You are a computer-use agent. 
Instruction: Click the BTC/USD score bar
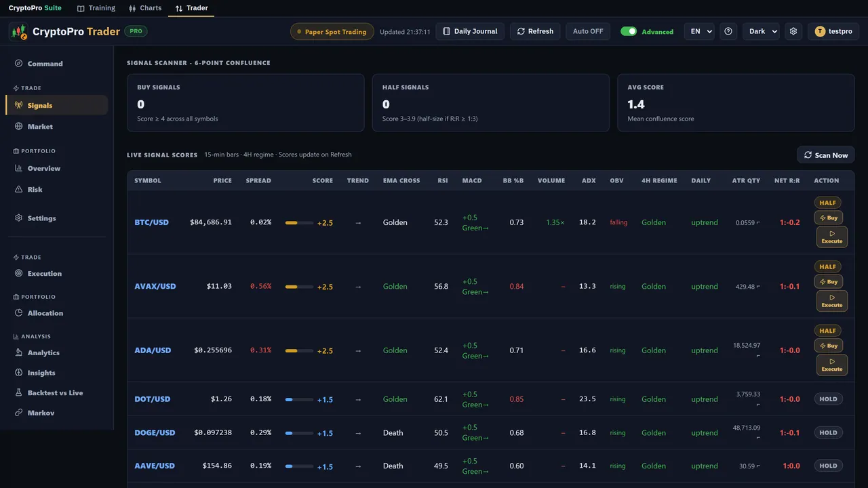pyautogui.click(x=299, y=222)
